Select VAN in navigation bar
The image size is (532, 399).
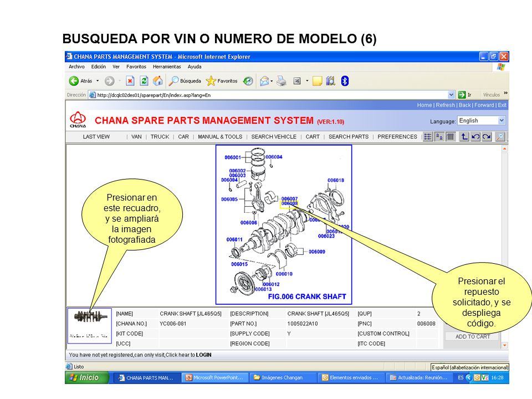click(x=136, y=137)
